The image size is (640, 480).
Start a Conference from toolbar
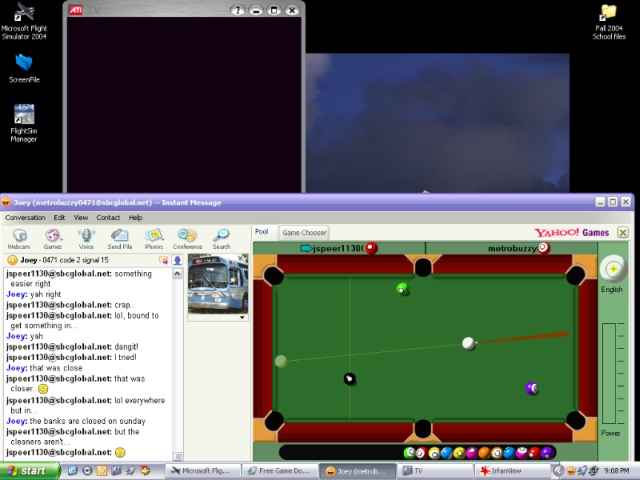pos(187,237)
